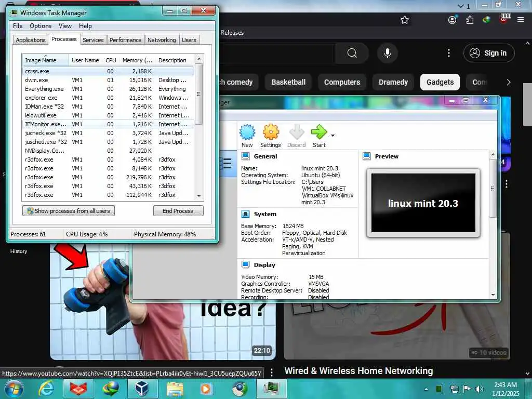
Task: Open YouTube settings three-dot menu
Action: pyautogui.click(x=448, y=53)
